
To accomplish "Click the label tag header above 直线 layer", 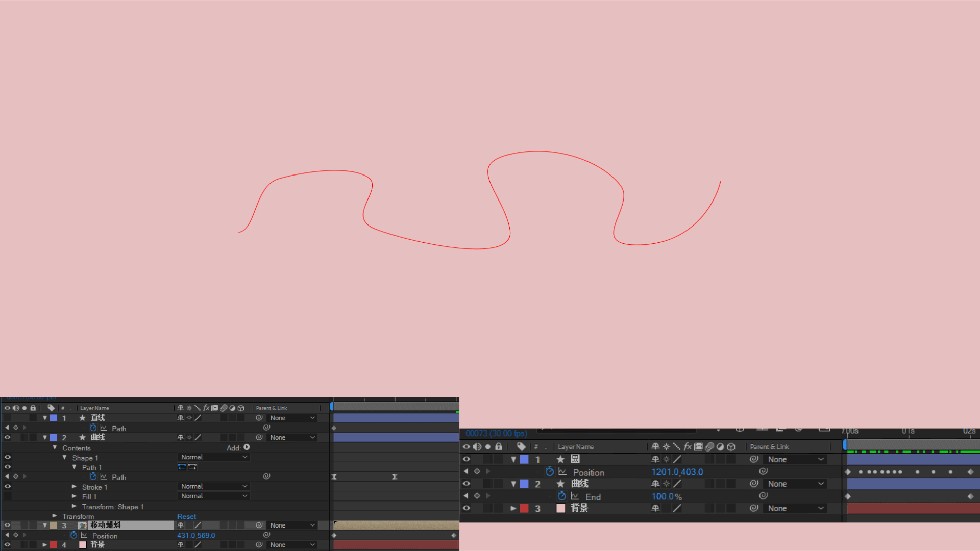I will click(x=51, y=408).
